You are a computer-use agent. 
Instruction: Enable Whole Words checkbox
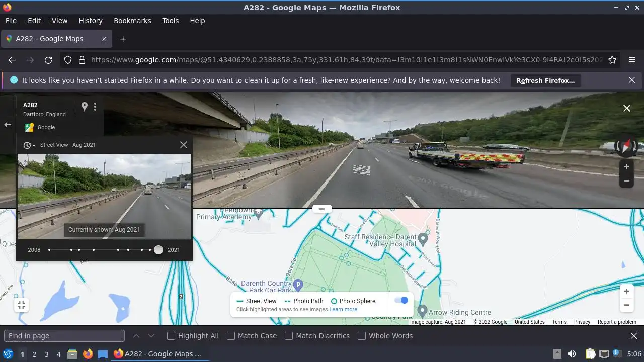click(362, 336)
